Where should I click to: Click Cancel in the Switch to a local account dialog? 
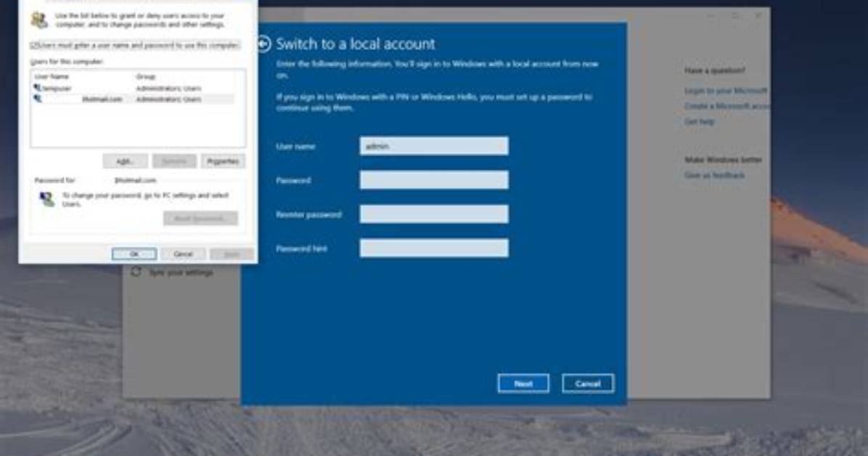tap(588, 383)
